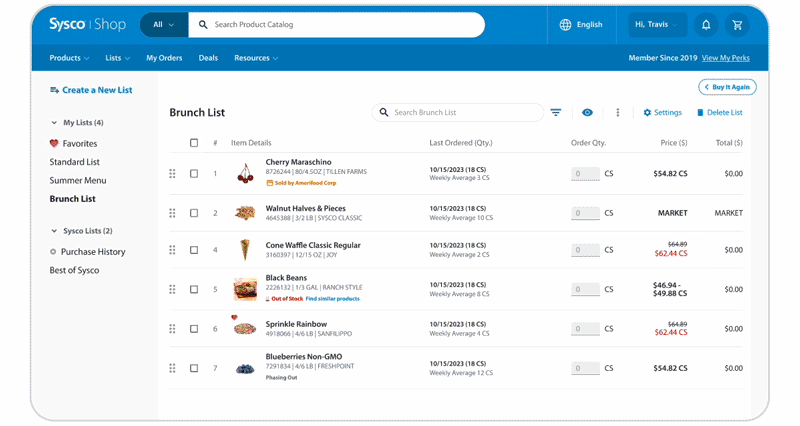Click the Sprinkle Rainbow order quantity field
Screen dimensions: 800x426
585,329
